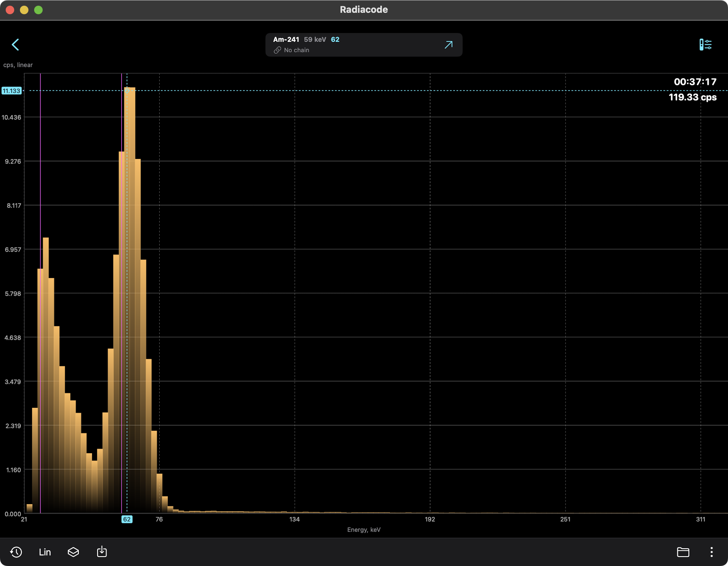Click the 134 keV axis tick
This screenshot has height=566, width=728.
294,519
